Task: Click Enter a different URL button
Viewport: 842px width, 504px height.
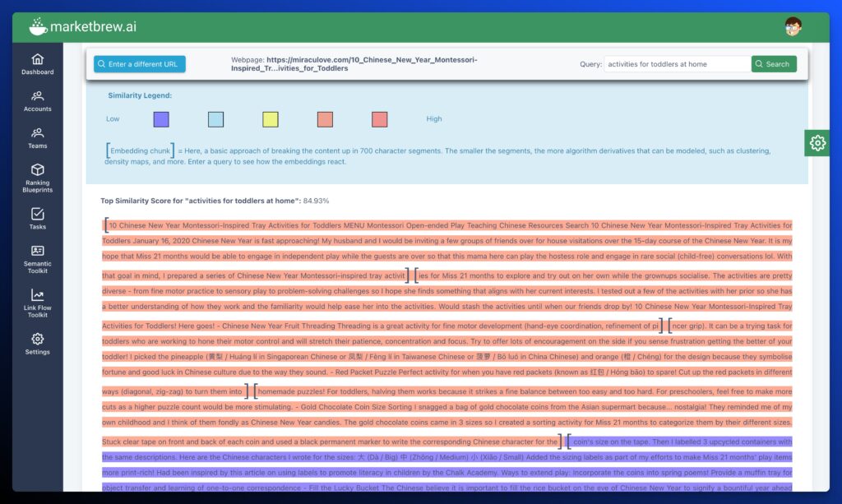Action: pyautogui.click(x=140, y=64)
